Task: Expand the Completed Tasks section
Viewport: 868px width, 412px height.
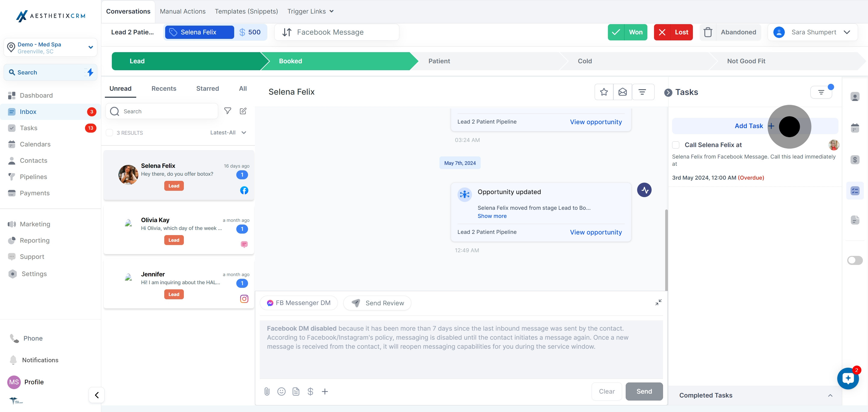Action: [x=830, y=395]
